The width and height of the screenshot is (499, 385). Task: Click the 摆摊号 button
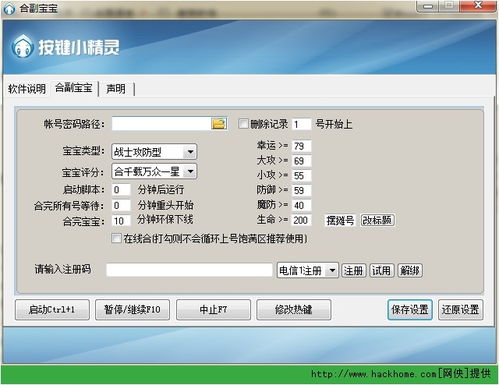(340, 220)
